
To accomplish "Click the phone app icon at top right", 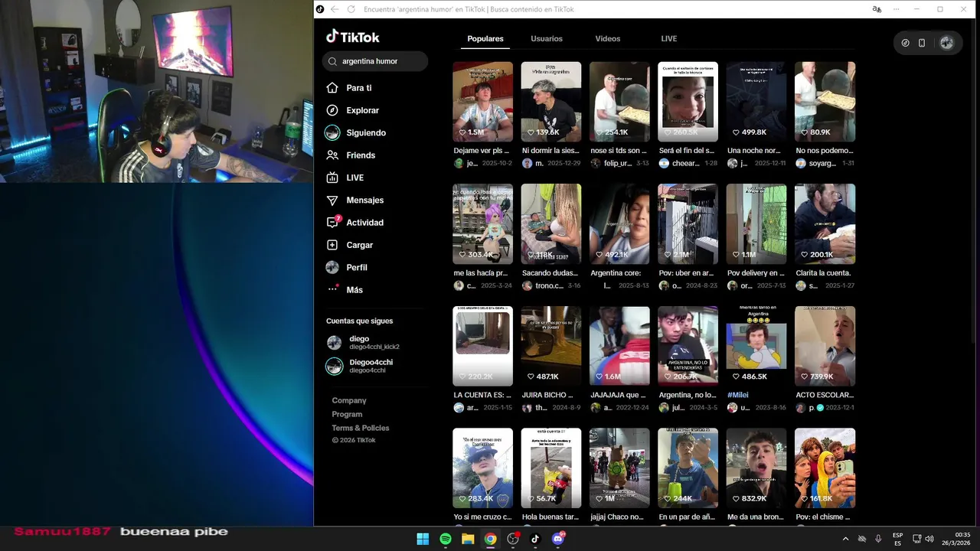I will 922,43.
